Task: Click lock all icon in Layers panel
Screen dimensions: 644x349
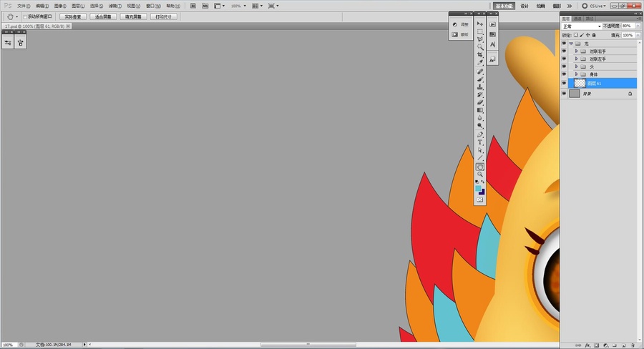Action: 594,35
